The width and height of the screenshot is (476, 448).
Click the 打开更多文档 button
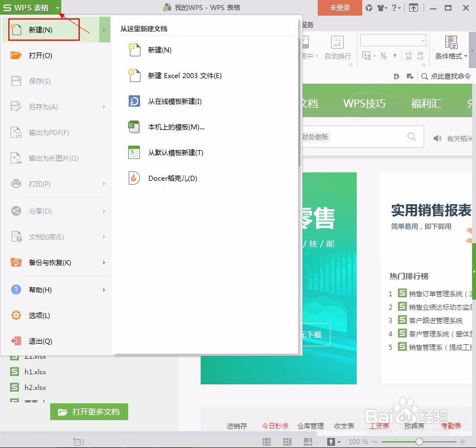[x=89, y=412]
